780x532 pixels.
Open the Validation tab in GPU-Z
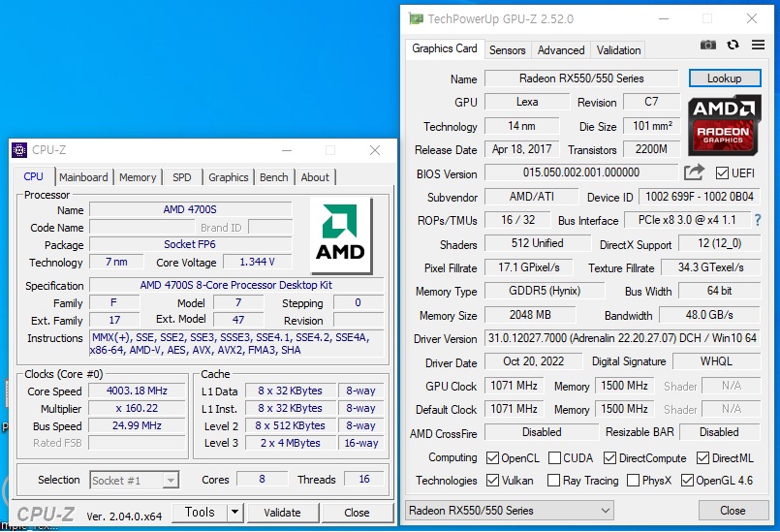619,50
